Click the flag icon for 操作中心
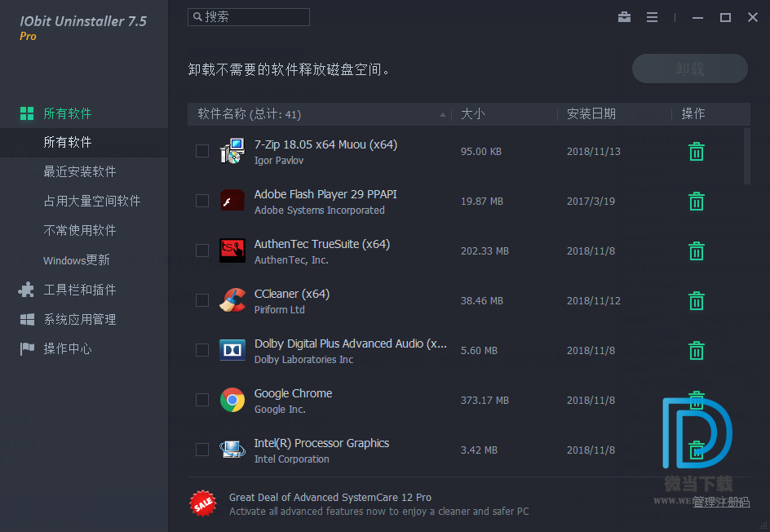Image resolution: width=770 pixels, height=532 pixels. click(27, 348)
